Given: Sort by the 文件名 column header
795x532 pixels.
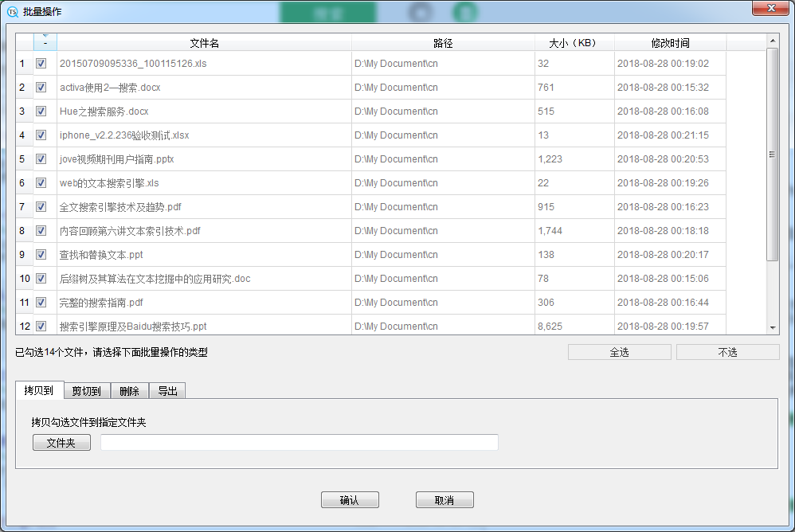Looking at the screenshot, I should tap(204, 43).
